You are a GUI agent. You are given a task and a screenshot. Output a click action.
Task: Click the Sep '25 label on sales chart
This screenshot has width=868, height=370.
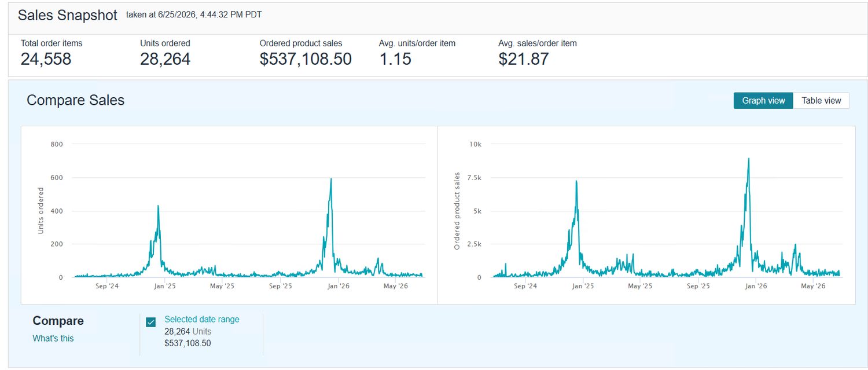coord(698,286)
